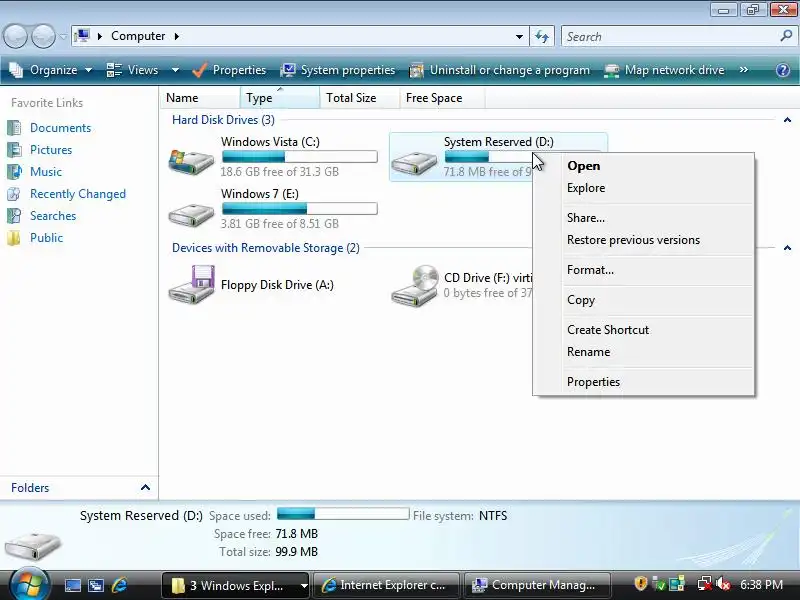Open the Views dropdown arrow

click(x=175, y=70)
